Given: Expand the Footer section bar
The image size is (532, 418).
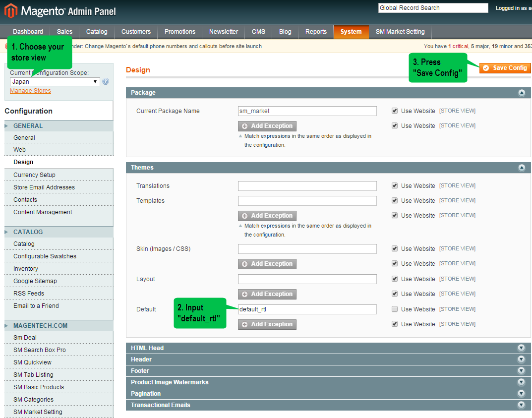Looking at the screenshot, I should tap(328, 371).
